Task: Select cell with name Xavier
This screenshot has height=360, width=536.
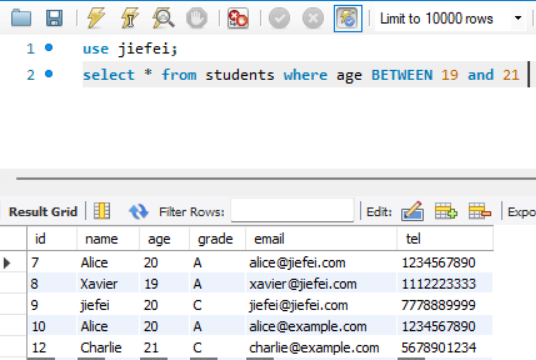Action: 108,284
